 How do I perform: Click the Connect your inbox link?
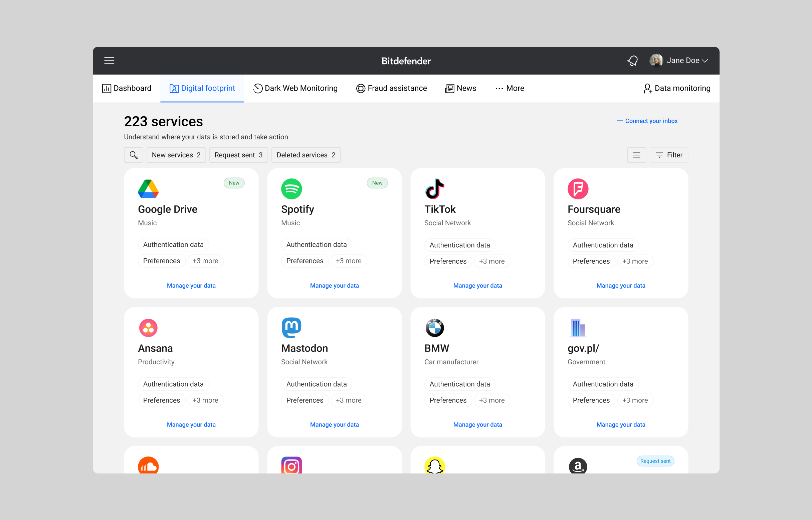pos(647,121)
